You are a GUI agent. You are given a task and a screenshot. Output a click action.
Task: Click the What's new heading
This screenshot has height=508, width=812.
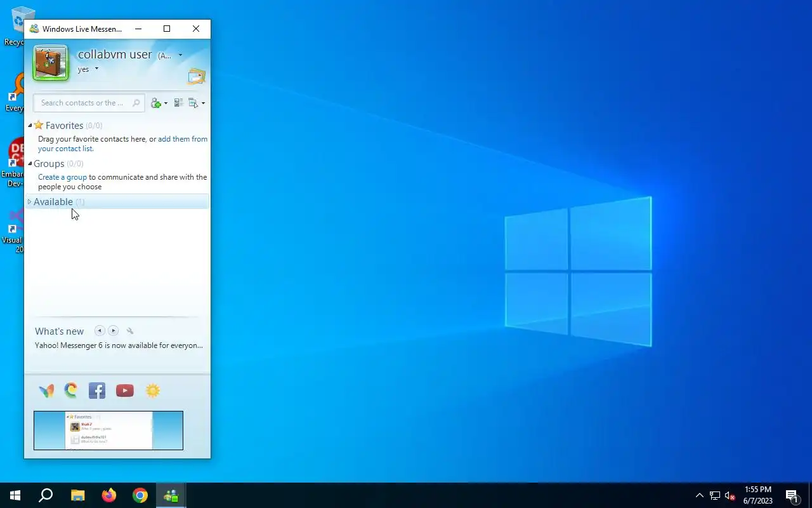tap(59, 331)
